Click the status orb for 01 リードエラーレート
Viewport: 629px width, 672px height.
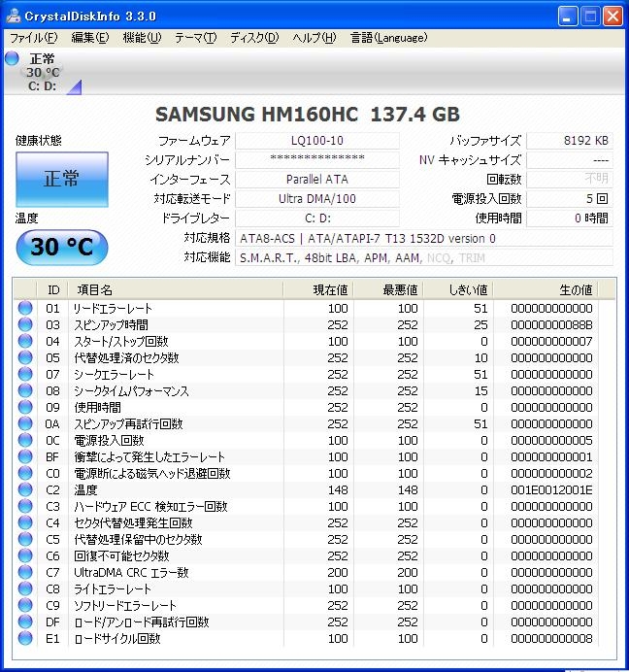(25, 308)
